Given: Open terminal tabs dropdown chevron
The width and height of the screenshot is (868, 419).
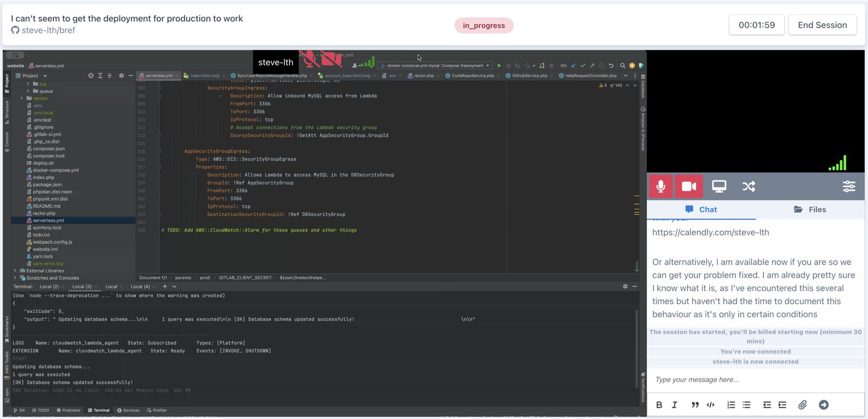Looking at the screenshot, I should pyautogui.click(x=174, y=287).
